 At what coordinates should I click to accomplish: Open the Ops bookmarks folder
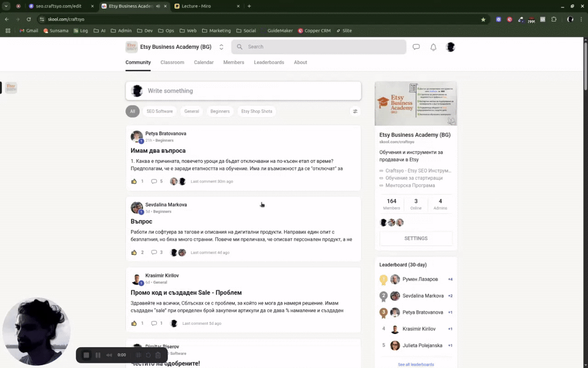(166, 31)
